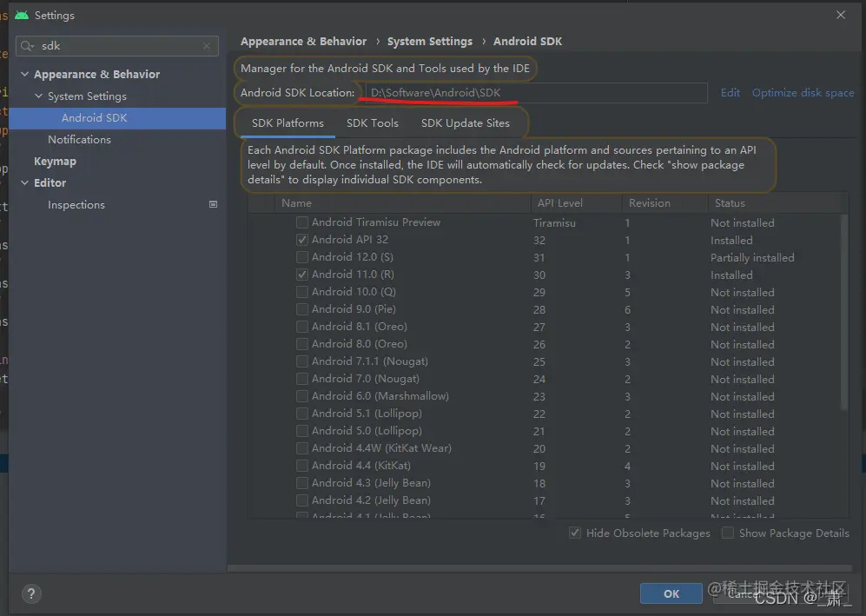Viewport: 866px width, 616px height.
Task: Uncheck Android 11.0 (R) checkbox
Action: click(x=302, y=275)
